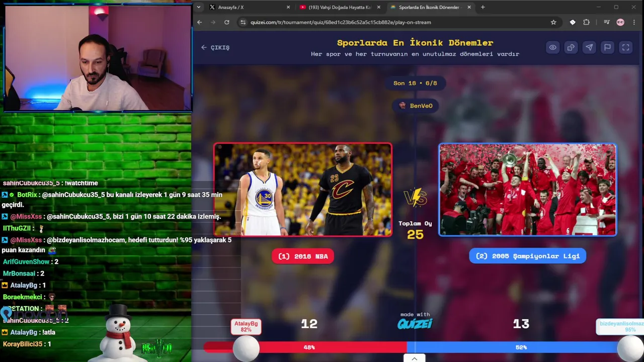
Task: Click the browser forward arrow
Action: click(213, 22)
